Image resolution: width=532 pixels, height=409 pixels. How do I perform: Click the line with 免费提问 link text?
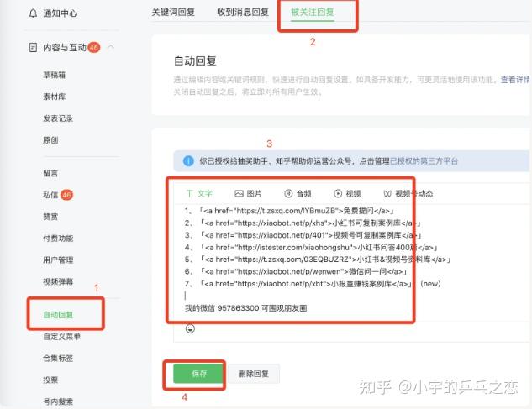pyautogui.click(x=289, y=211)
